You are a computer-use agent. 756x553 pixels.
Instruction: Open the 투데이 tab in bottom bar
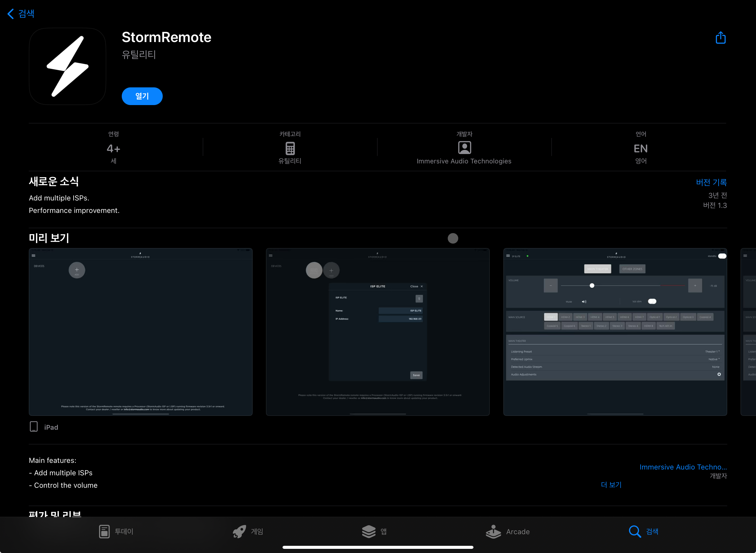click(x=116, y=531)
